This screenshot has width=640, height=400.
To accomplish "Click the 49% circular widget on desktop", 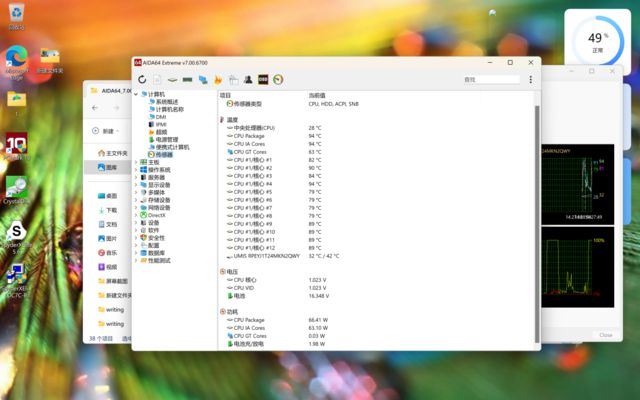I will click(x=598, y=41).
